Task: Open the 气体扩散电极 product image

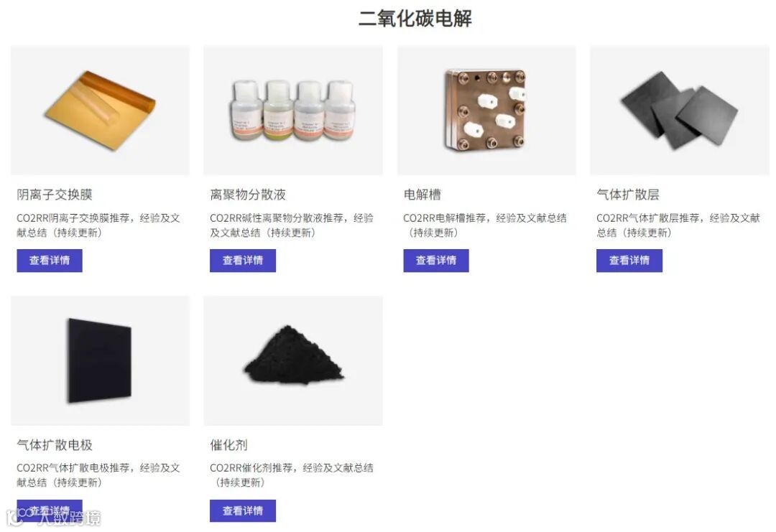Action: coord(100,360)
